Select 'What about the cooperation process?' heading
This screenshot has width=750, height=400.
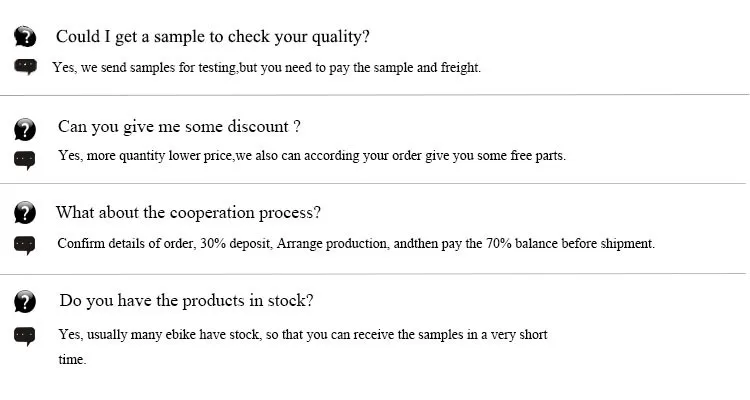point(188,212)
